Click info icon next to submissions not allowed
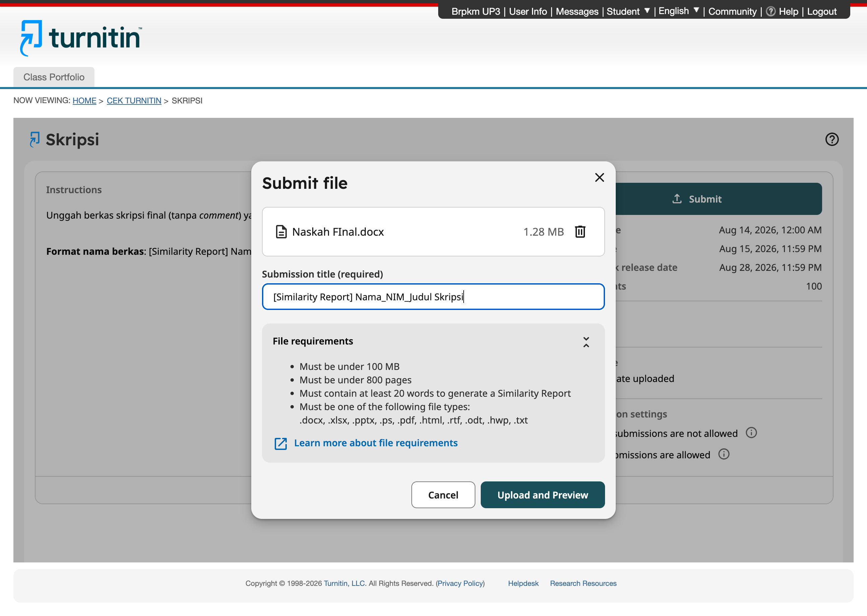Viewport: 867px width, 616px height. click(751, 433)
